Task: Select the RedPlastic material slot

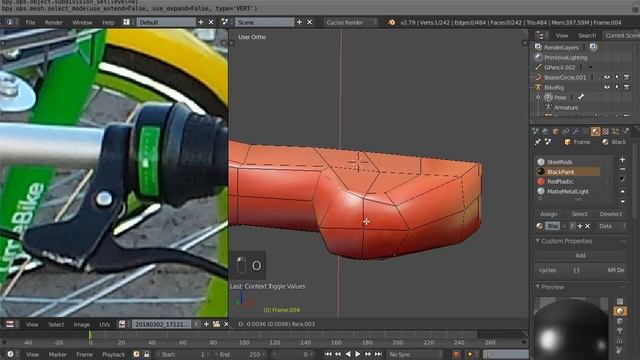Action: [x=570, y=182]
